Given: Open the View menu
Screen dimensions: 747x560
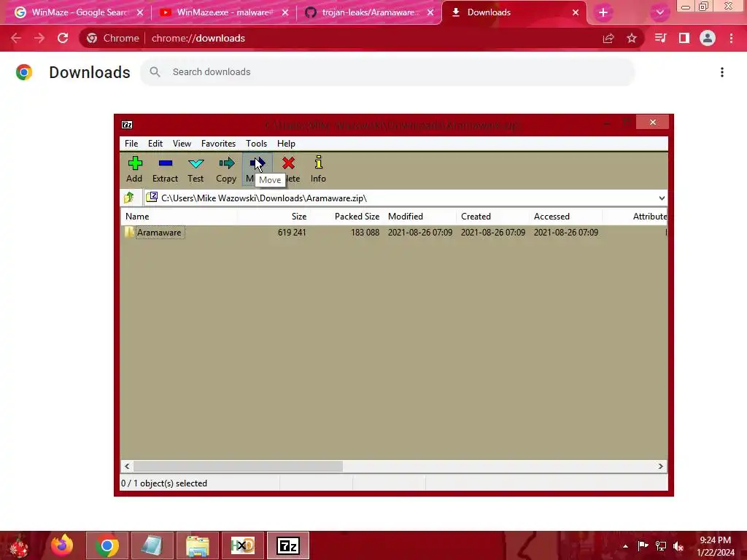Looking at the screenshot, I should click(182, 144).
